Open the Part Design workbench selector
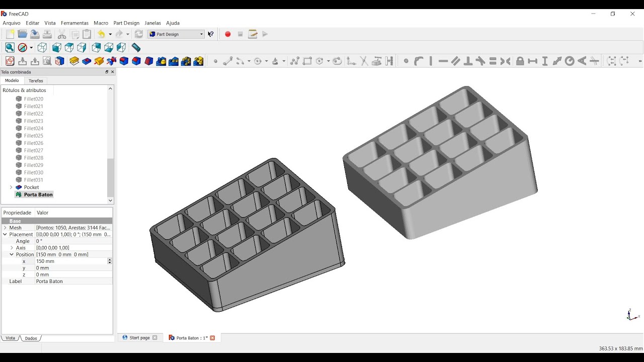This screenshot has width=644, height=362. (176, 34)
